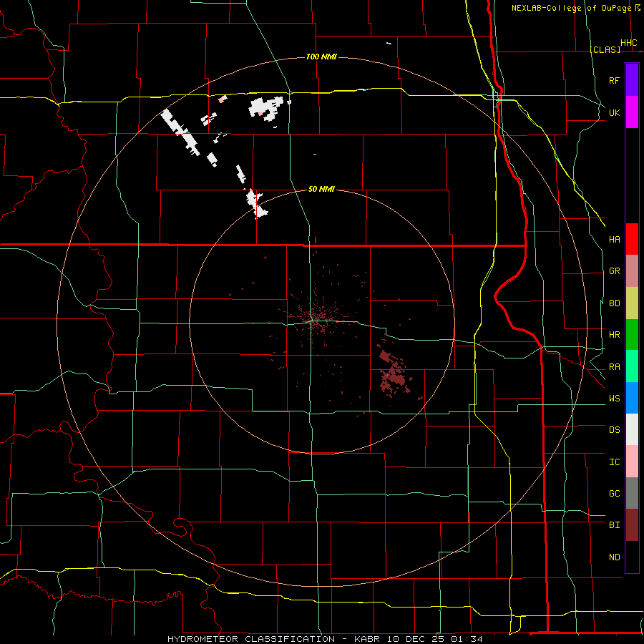Click the NEXLAB-College of DuPage text
The image size is (644, 644).
[x=571, y=8]
